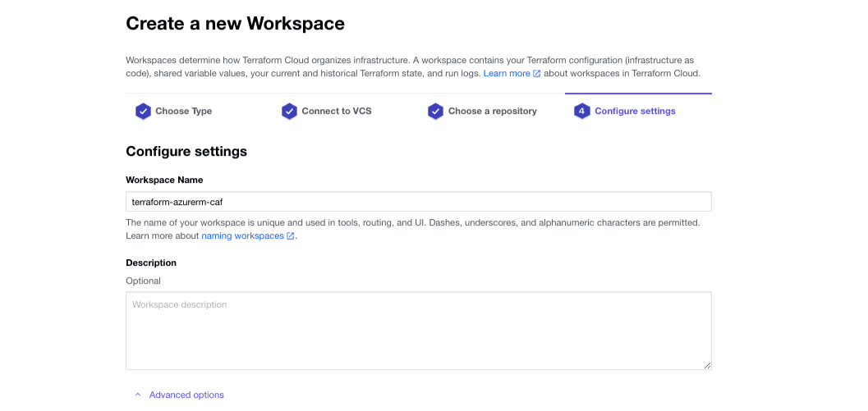The image size is (868, 411).
Task: Click the Create a new Workspace heading
Action: tap(235, 24)
